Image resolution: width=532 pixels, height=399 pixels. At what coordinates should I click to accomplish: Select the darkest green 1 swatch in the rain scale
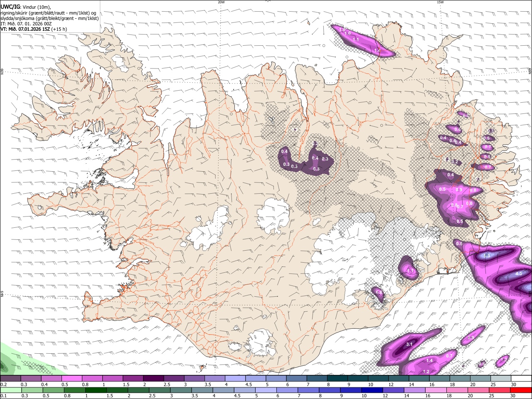click(96, 390)
